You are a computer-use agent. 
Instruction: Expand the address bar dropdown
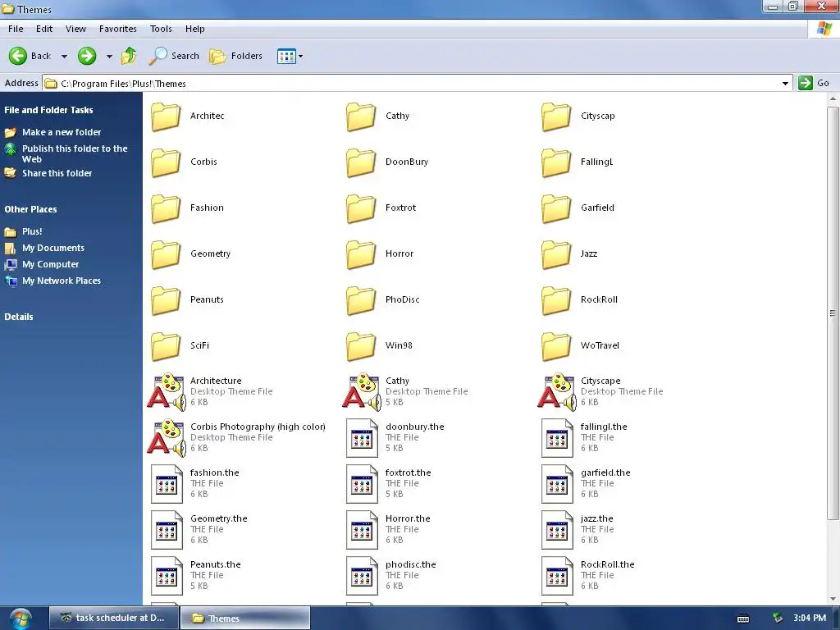[785, 83]
